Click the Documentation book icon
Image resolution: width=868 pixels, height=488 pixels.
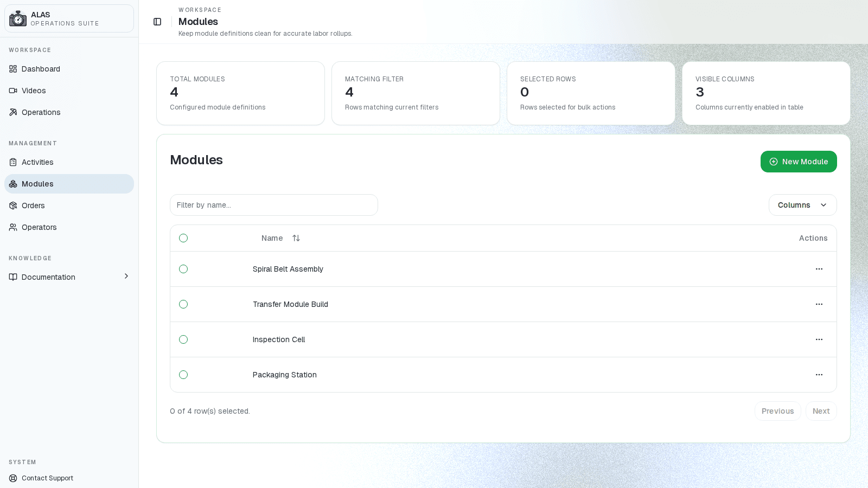[13, 277]
